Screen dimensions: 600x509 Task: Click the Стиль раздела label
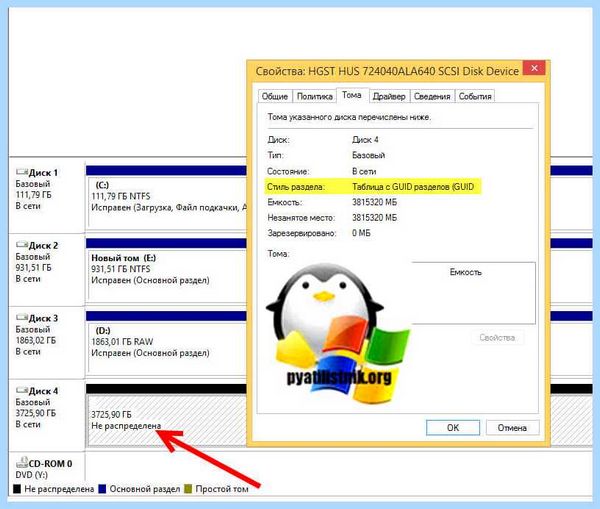tap(296, 187)
